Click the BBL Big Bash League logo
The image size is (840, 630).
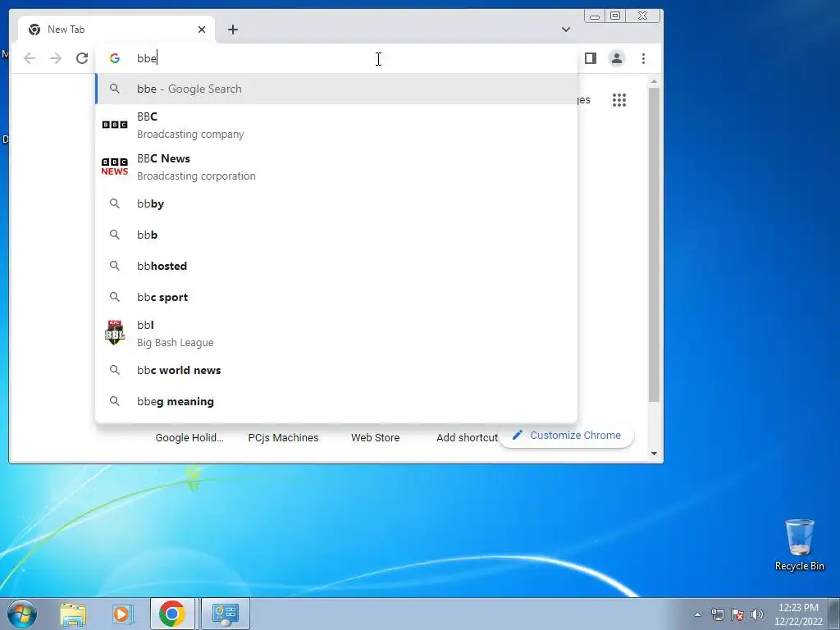tap(115, 333)
